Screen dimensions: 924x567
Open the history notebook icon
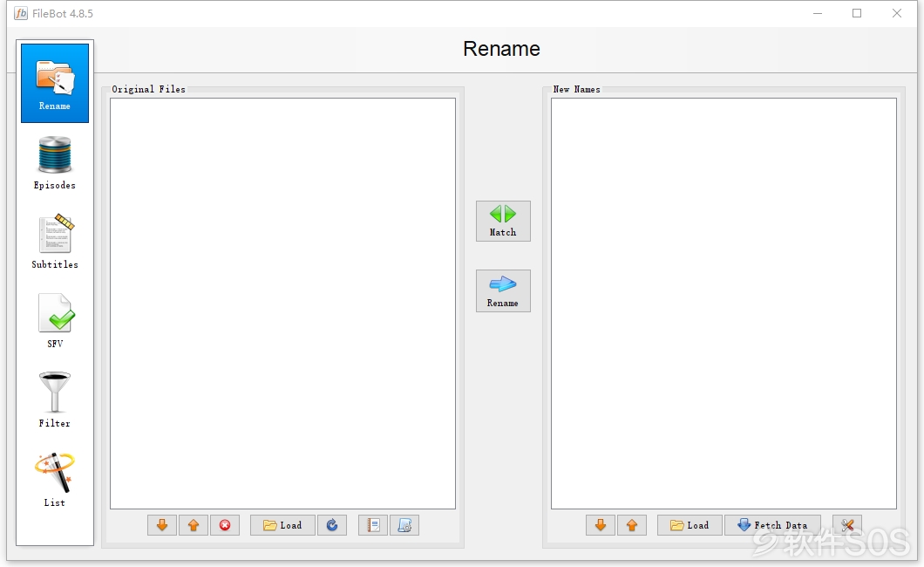[373, 525]
